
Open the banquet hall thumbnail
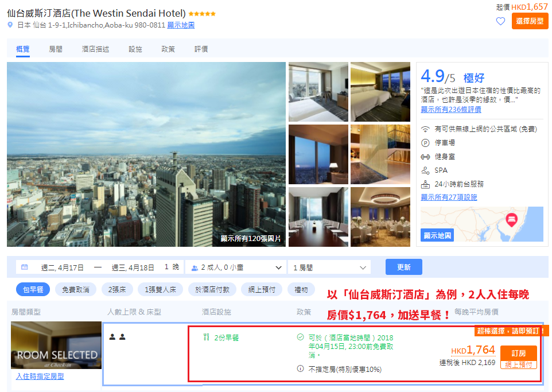point(380,217)
